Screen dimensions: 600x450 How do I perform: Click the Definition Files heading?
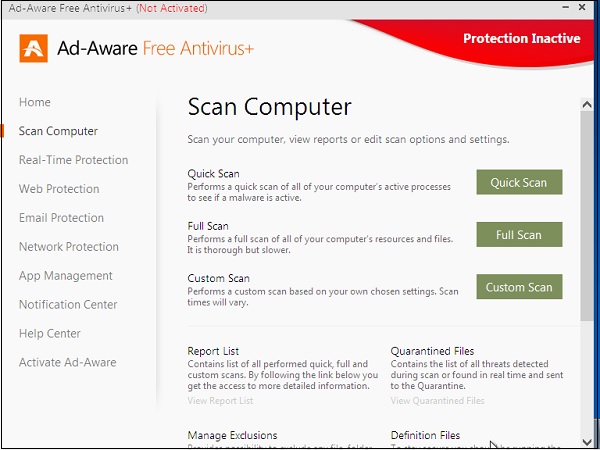coord(425,435)
